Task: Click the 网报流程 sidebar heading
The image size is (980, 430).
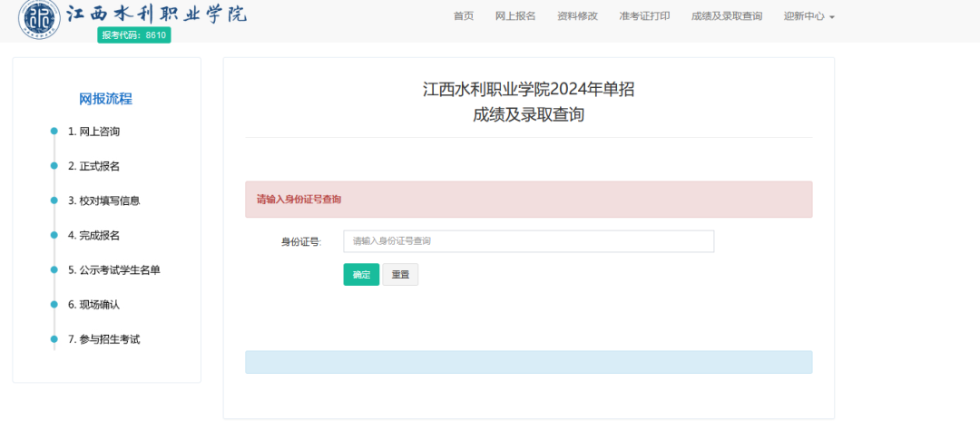Action: [x=105, y=99]
